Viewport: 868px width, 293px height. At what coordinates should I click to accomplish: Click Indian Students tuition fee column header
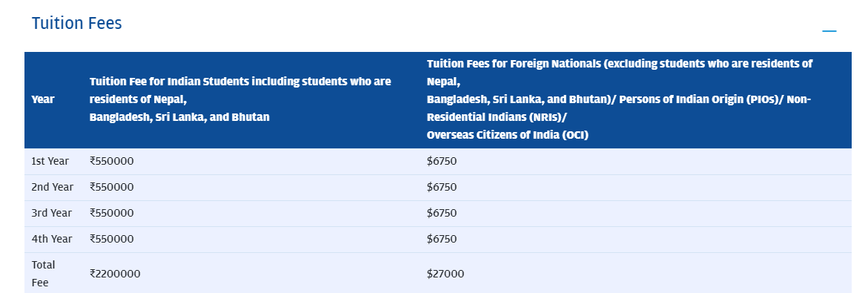[x=240, y=99]
